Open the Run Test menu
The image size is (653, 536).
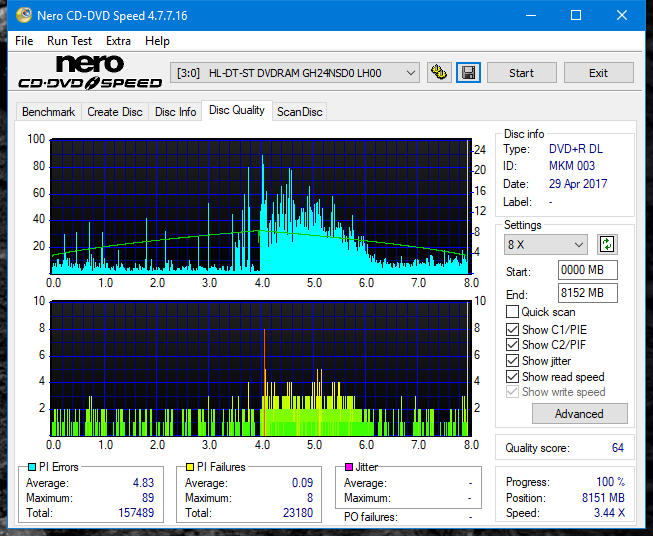[x=69, y=41]
